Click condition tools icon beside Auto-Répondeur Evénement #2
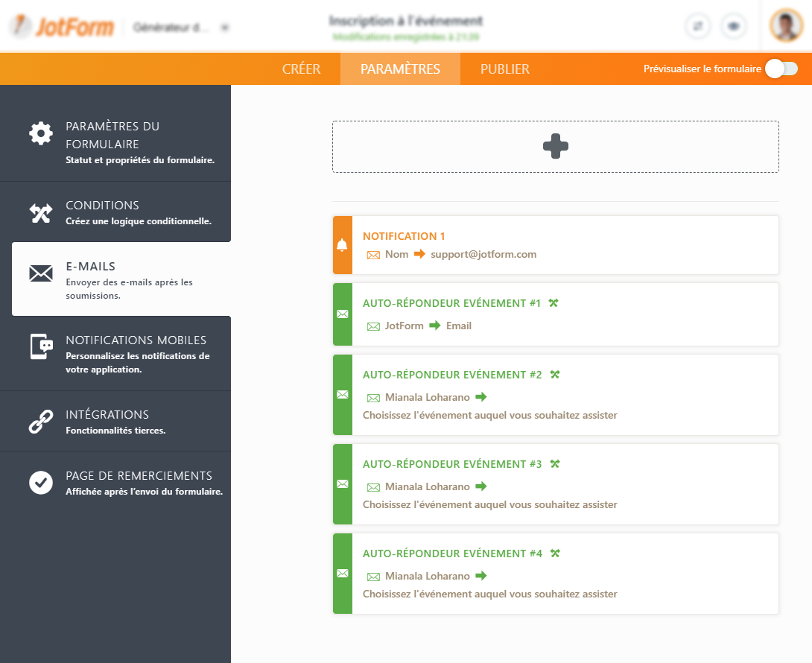 click(x=554, y=375)
